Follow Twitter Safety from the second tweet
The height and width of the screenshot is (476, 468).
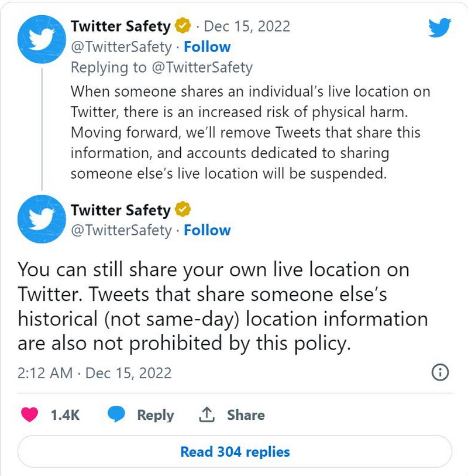tap(207, 230)
